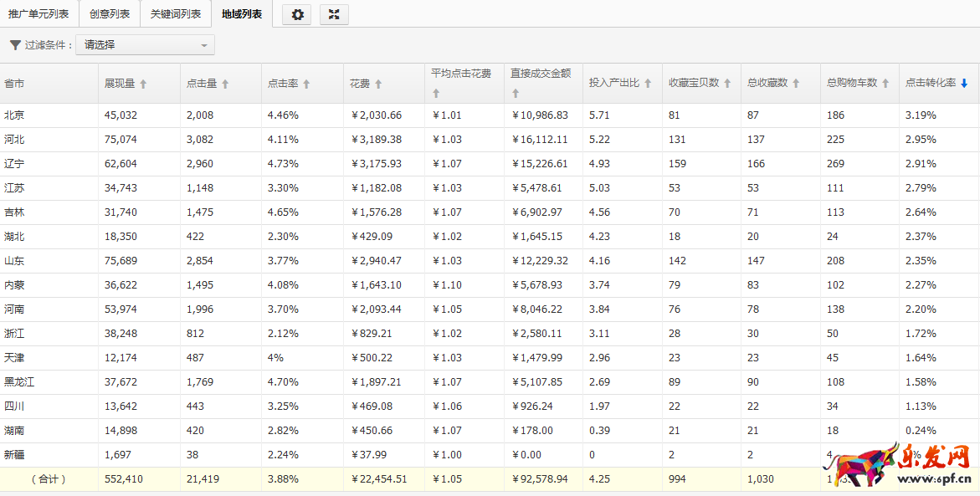Click sort arrow beside 点击率 header
Image resolution: width=980 pixels, height=496 pixels.
[306, 84]
